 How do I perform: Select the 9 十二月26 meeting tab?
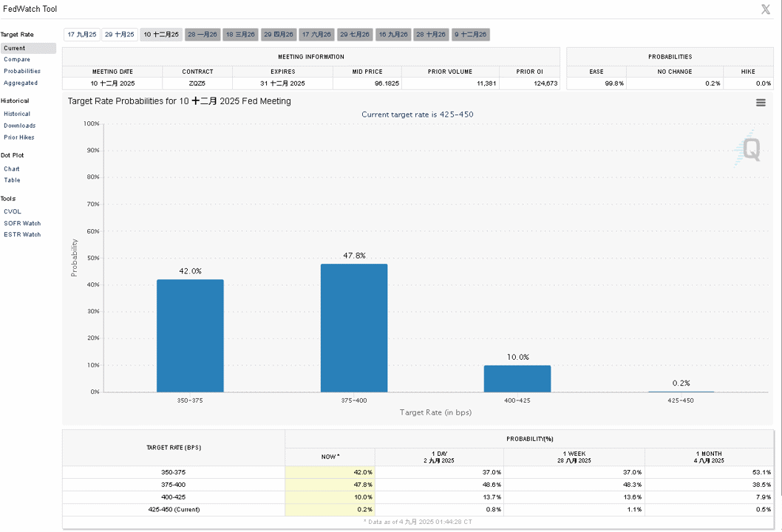tap(471, 35)
